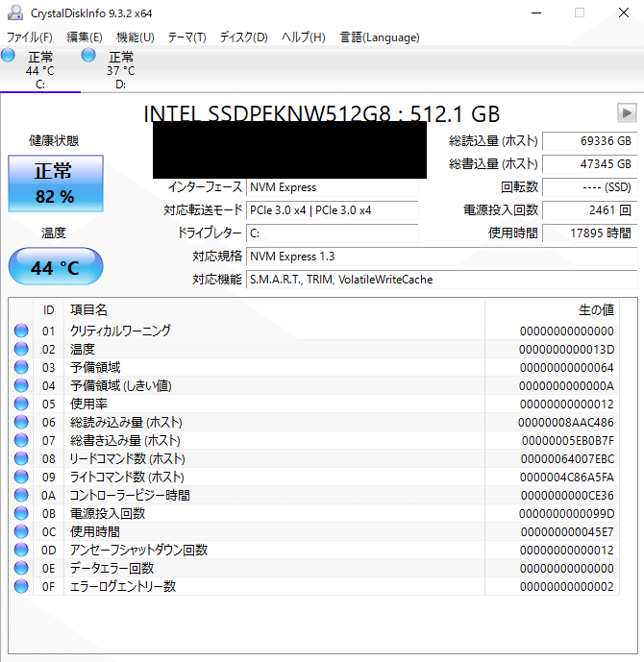Click the 対応規格 field NVM Express 1.3
Screen dimensions: 644x662
[x=442, y=257]
